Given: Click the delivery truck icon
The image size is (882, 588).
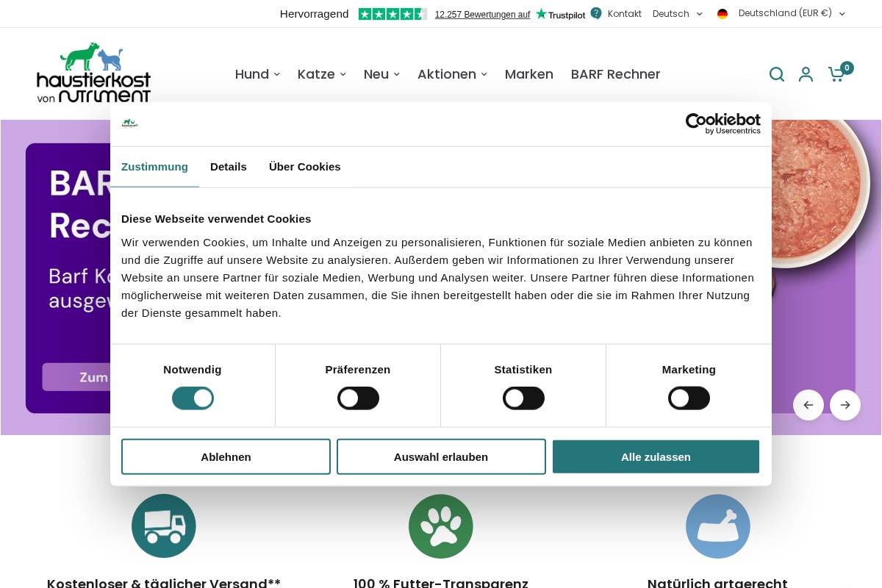Looking at the screenshot, I should pos(164,526).
